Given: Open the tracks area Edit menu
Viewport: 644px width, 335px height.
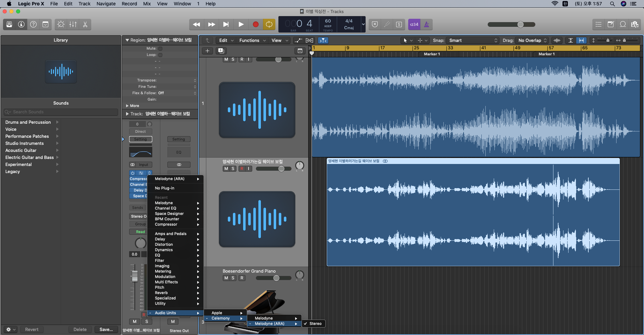Looking at the screenshot, I should point(226,41).
